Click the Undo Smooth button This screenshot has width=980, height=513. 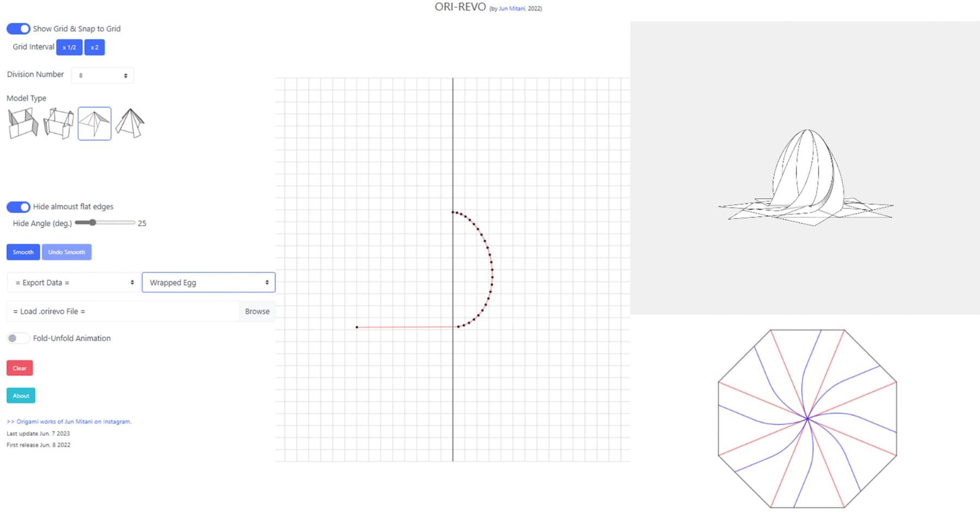(x=66, y=252)
